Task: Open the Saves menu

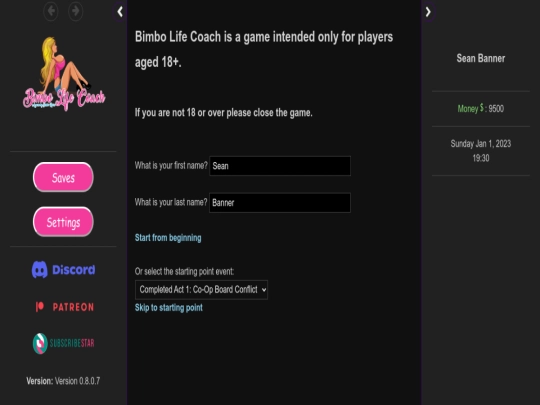Action: click(63, 177)
